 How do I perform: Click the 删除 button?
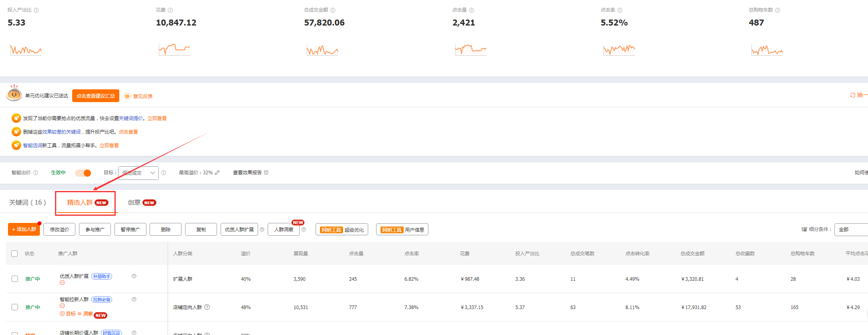[x=166, y=229]
